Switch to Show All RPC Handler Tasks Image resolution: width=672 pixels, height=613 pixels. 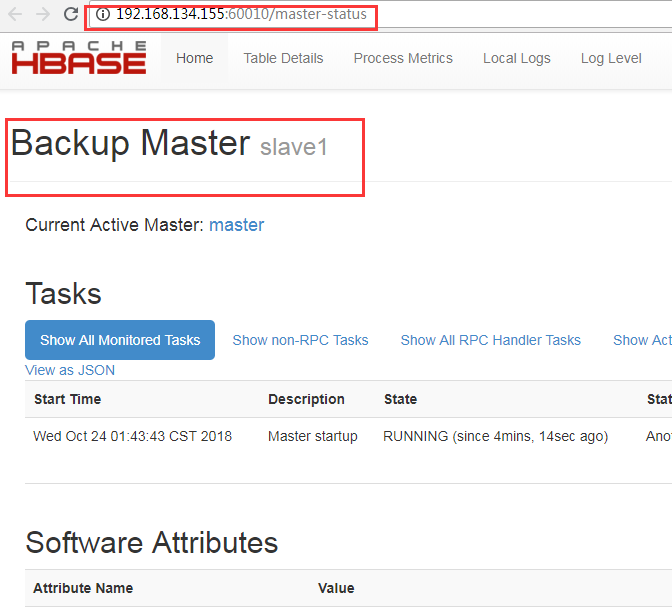[490, 340]
